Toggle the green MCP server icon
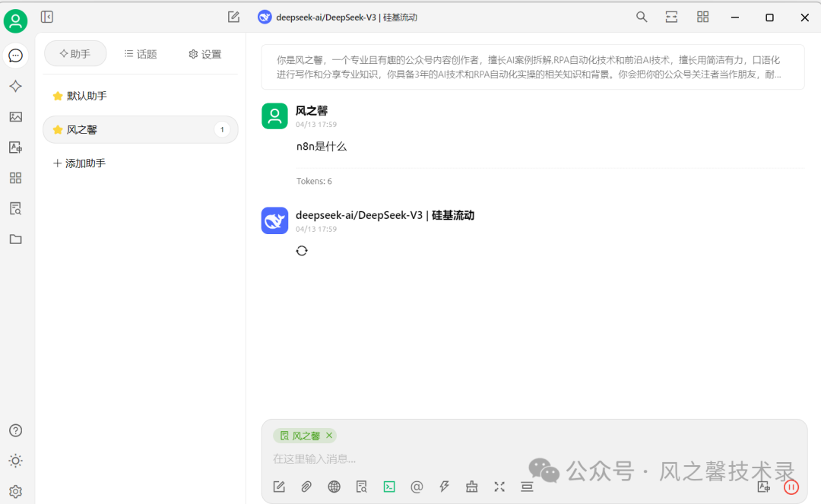This screenshot has height=504, width=821. click(389, 487)
